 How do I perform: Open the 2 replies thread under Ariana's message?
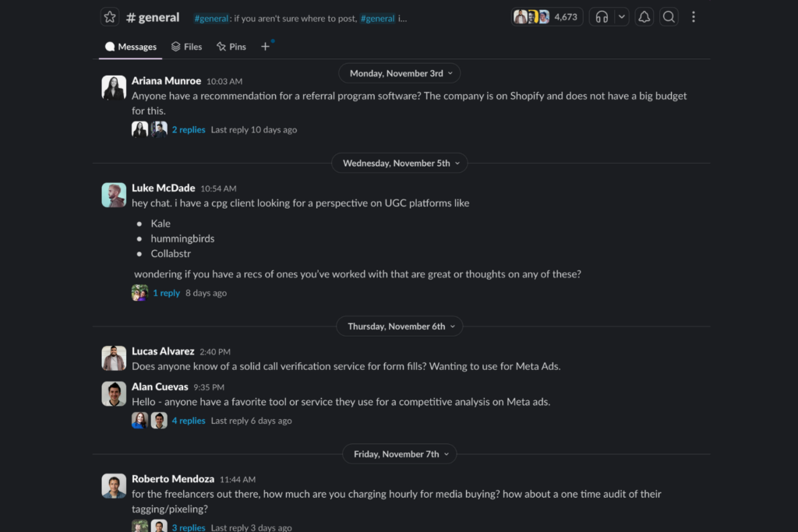point(189,129)
